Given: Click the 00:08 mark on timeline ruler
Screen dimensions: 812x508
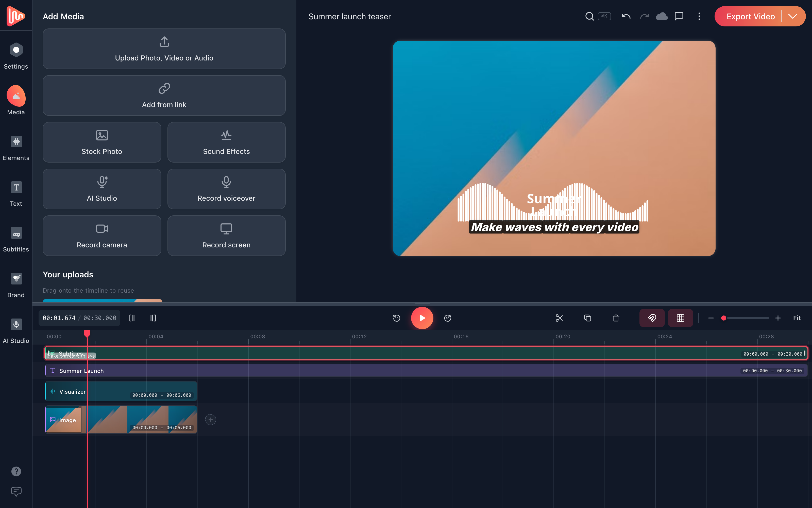Looking at the screenshot, I should coord(257,336).
